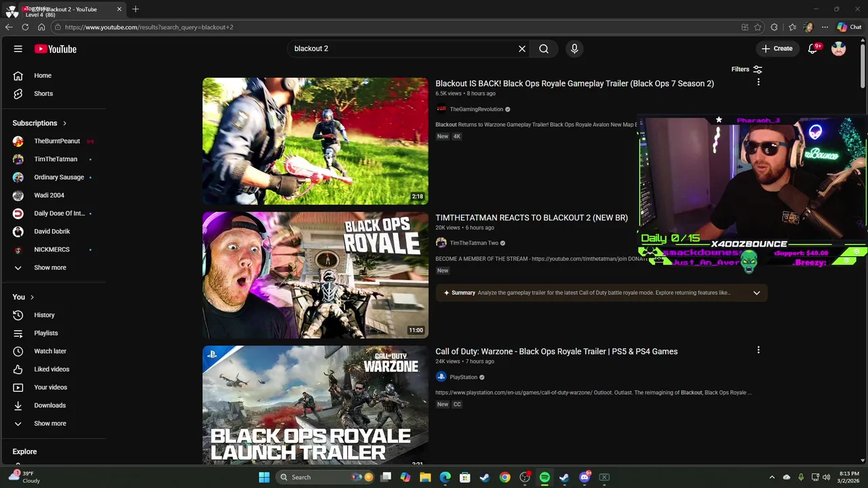The width and height of the screenshot is (868, 488).
Task: Click the magnifier search button
Action: [x=544, y=49]
